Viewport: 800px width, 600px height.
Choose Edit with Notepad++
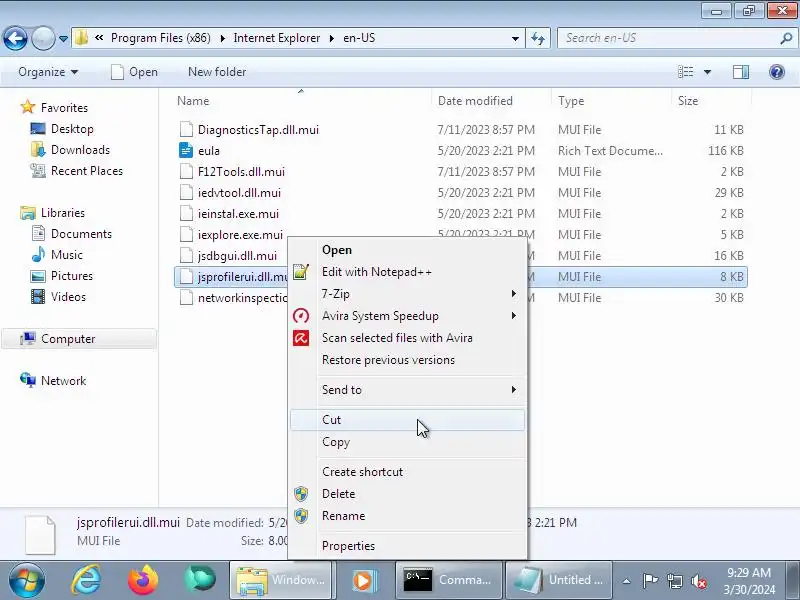point(407,272)
